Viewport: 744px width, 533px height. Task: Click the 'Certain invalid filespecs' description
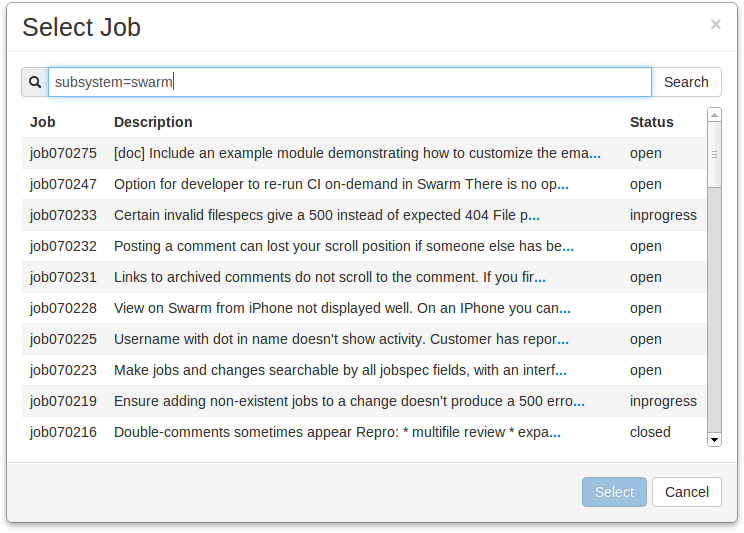click(326, 215)
